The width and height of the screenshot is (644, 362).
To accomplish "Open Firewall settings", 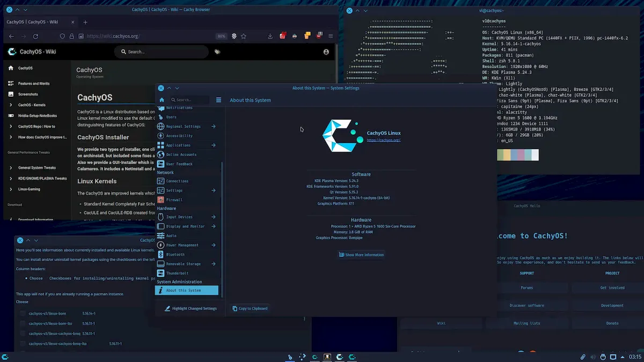I will 188,200.
